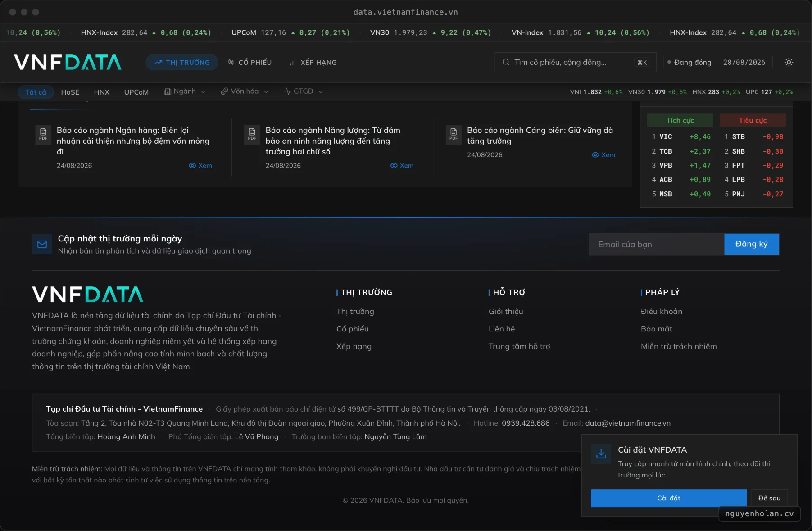812x531 pixels.
Task: Click the ⌘K shortcut badge
Action: [642, 62]
